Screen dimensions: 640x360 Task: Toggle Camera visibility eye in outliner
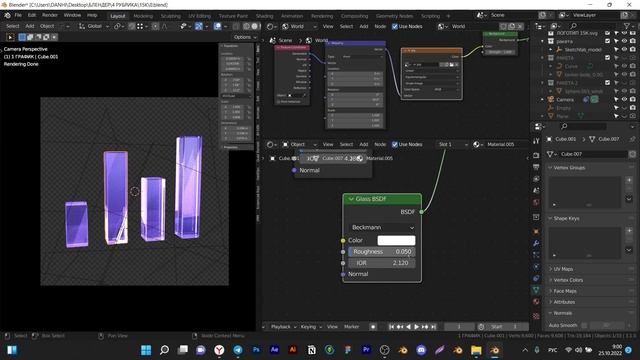pyautogui.click(x=624, y=100)
